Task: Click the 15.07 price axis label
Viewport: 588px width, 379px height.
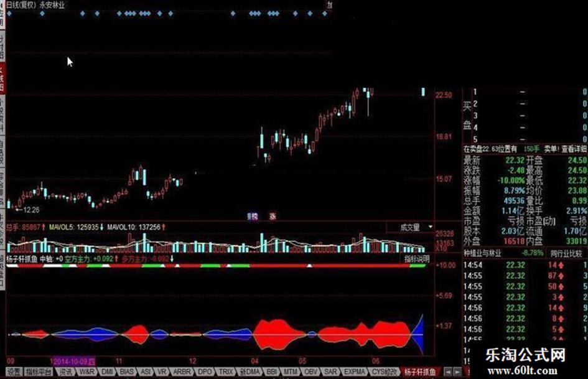Action: [x=444, y=179]
